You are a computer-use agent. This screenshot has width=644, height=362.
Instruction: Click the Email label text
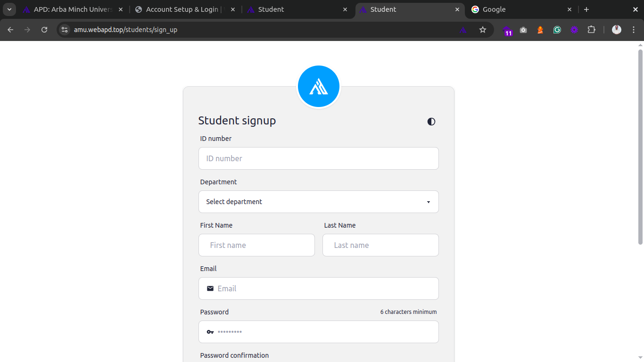pos(208,269)
